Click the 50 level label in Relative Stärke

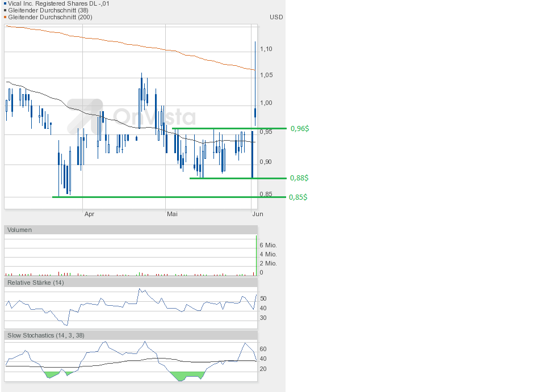[263, 298]
